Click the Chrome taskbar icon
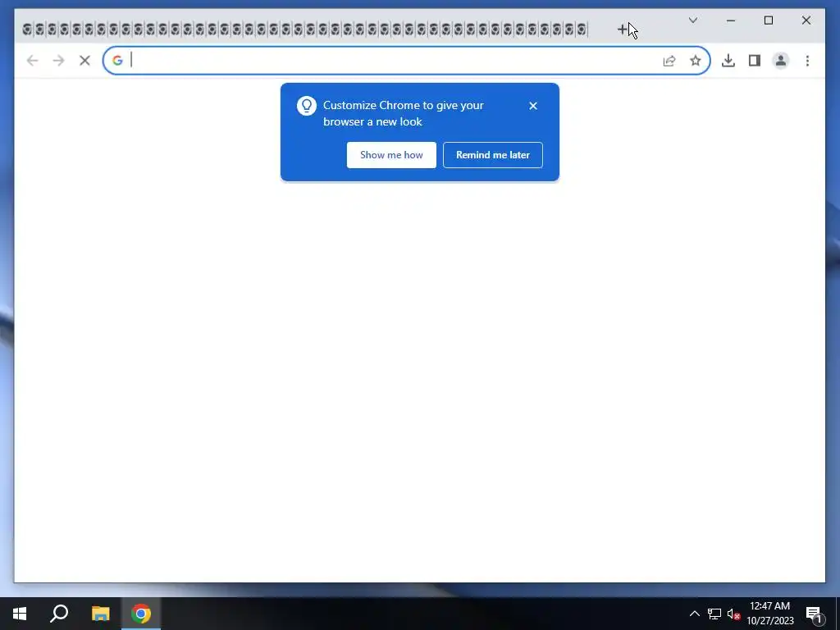 (x=141, y=614)
